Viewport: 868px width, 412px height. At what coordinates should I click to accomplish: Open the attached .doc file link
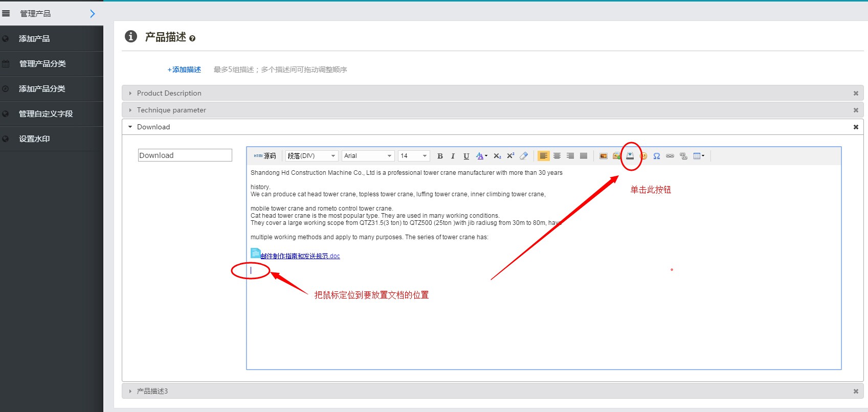point(300,256)
